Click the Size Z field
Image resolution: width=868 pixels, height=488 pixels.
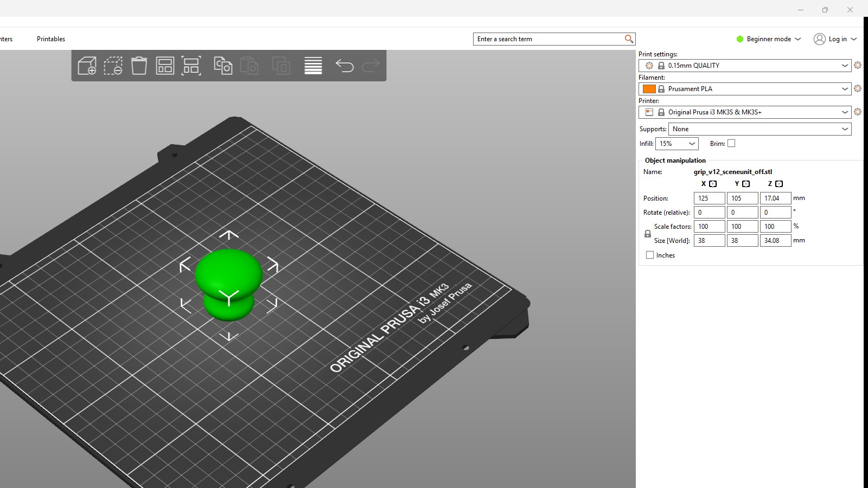(x=775, y=241)
